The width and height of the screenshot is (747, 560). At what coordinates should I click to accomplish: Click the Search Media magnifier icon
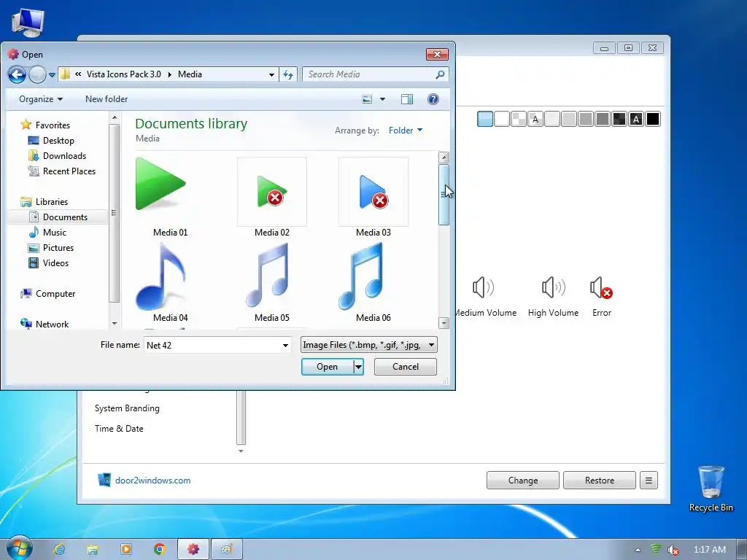click(x=440, y=74)
